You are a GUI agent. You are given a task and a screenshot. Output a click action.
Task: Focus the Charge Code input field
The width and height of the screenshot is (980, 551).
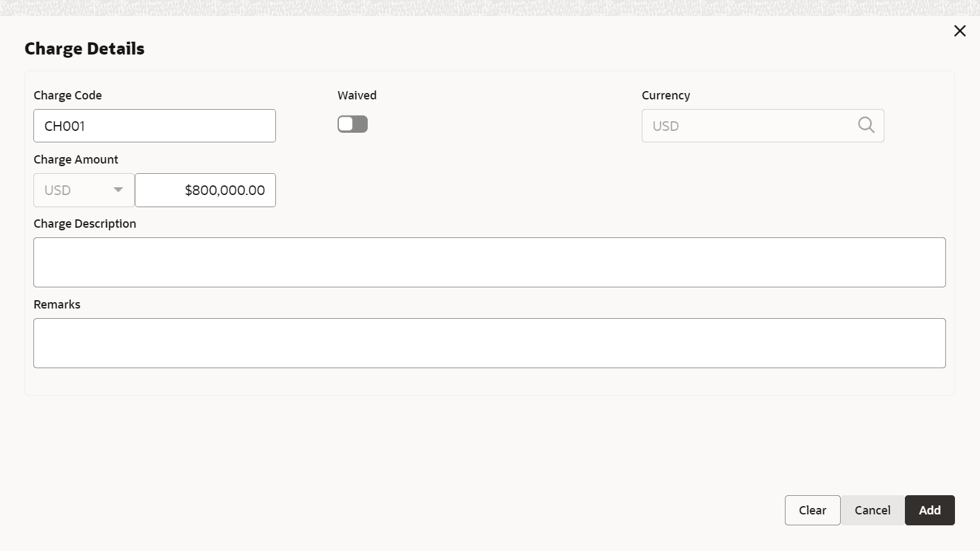(155, 126)
